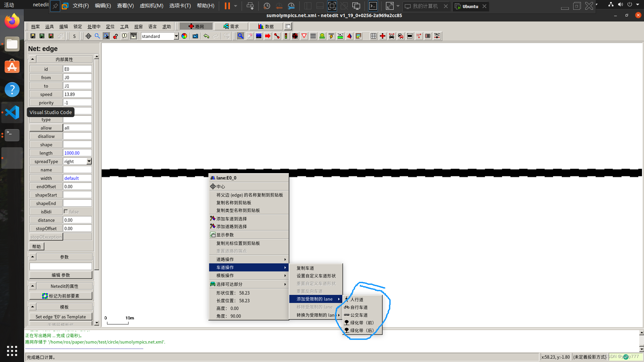Screen dimensions: 644x362
Task: Toggle the black car with arrow option
Action: (392, 36)
